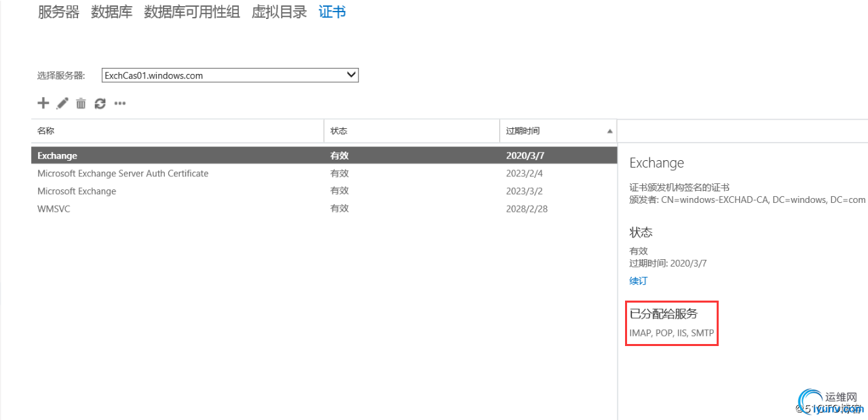Viewport: 868px width, 420px height.
Task: Click IMAP, POP, IIS, SMTP services text
Action: 672,333
